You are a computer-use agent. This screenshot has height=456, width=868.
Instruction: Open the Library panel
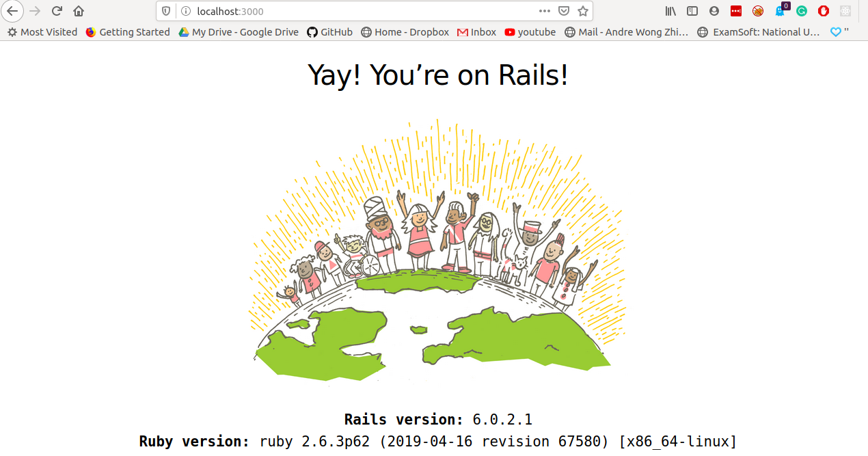[x=670, y=11]
